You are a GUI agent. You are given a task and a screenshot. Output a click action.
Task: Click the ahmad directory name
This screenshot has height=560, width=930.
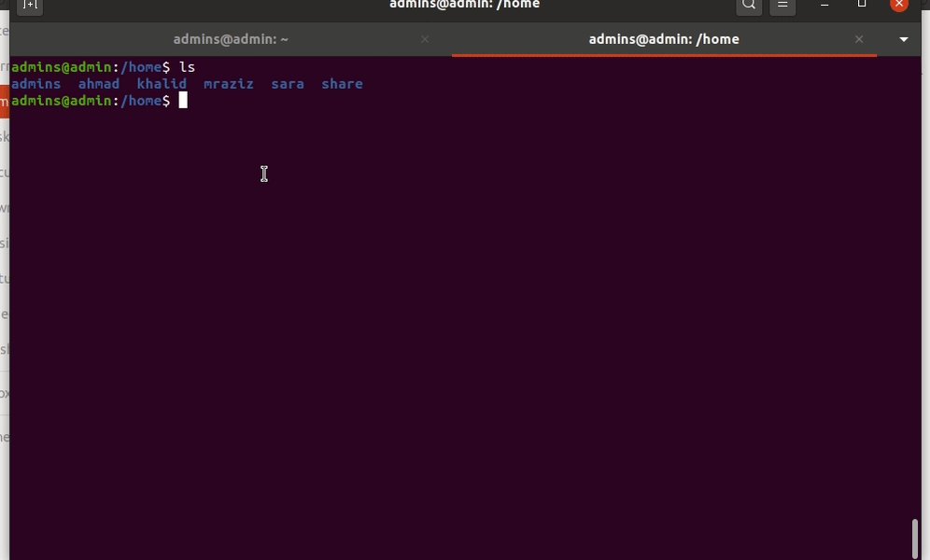[99, 84]
